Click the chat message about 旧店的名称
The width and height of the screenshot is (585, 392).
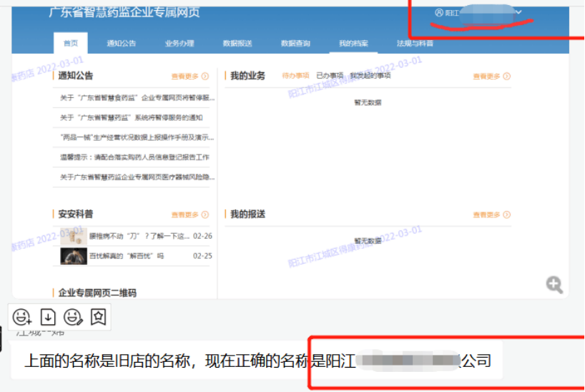pos(257,361)
